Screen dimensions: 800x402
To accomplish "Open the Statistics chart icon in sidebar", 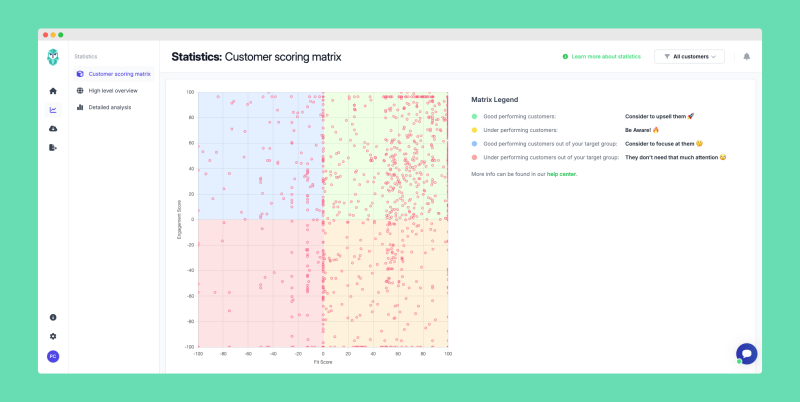I will click(53, 109).
